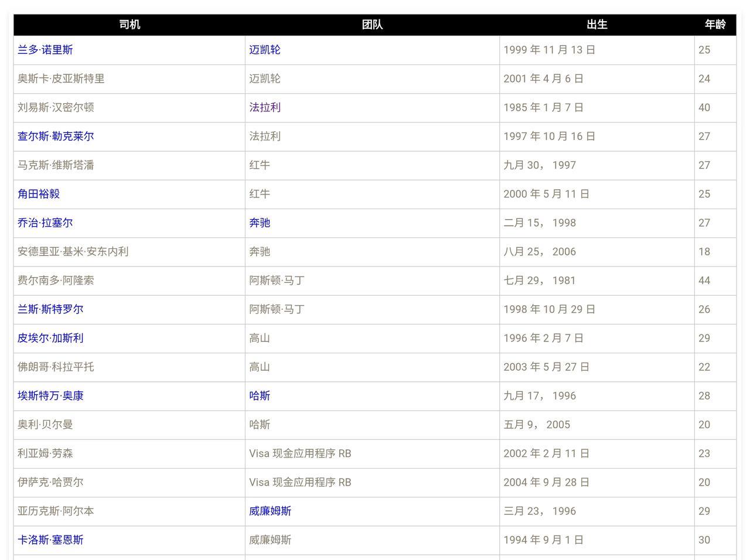Open the 哈斯 team link
Image resolution: width=750 pixels, height=560 pixels.
pos(260,396)
